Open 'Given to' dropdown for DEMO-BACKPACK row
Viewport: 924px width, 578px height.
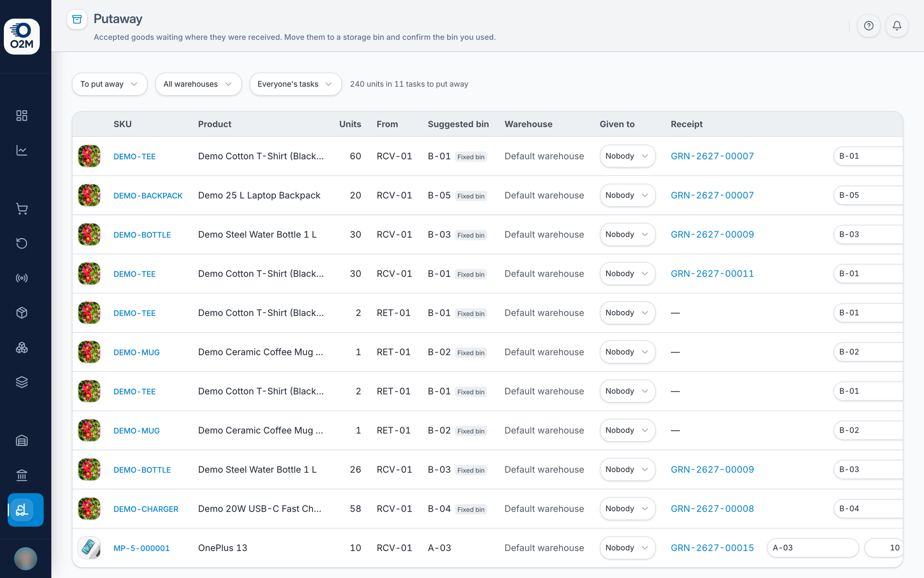[x=628, y=196]
